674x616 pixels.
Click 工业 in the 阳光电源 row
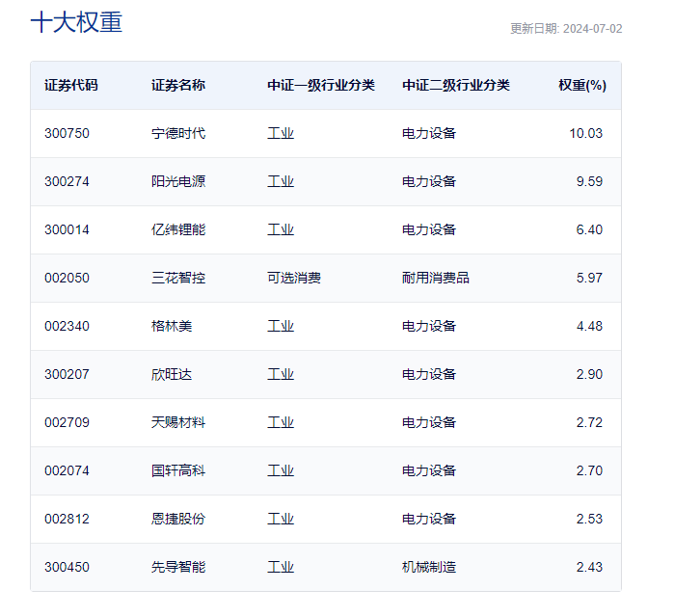[281, 181]
